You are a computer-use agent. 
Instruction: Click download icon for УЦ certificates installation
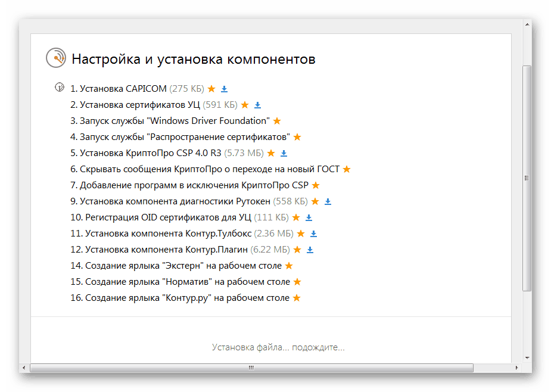tap(257, 105)
